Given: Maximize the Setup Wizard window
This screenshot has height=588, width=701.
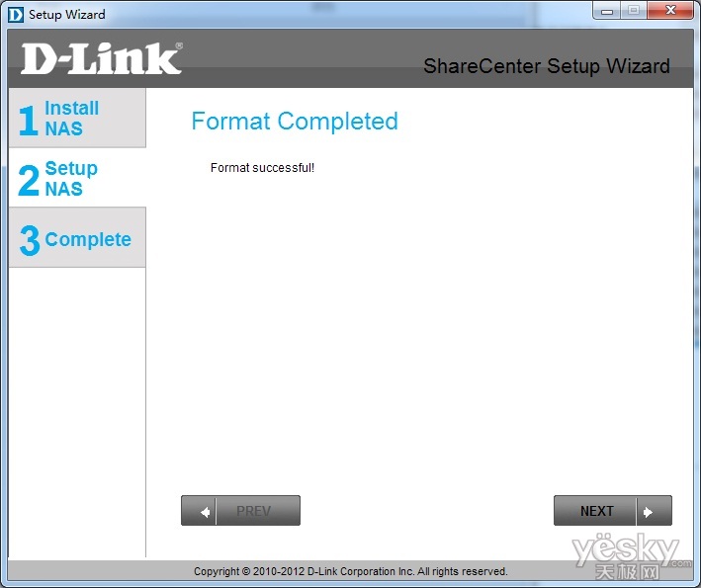Looking at the screenshot, I should coord(634,10).
